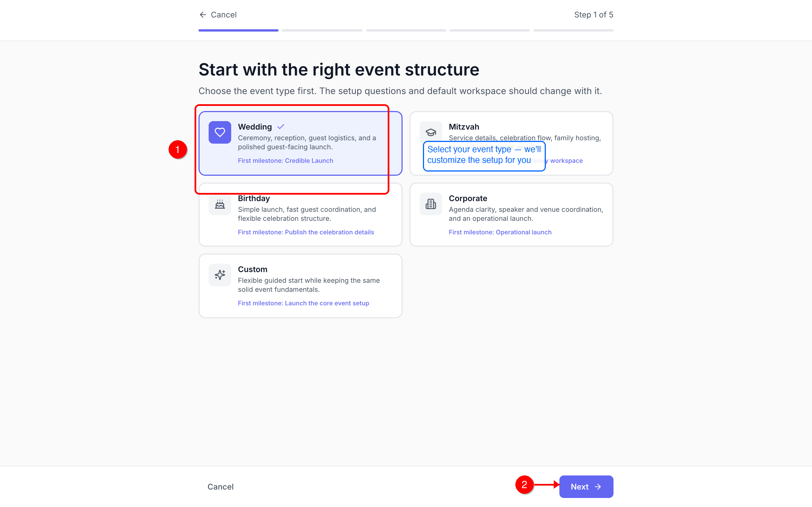
Task: Select the Birthday event title
Action: 254,199
